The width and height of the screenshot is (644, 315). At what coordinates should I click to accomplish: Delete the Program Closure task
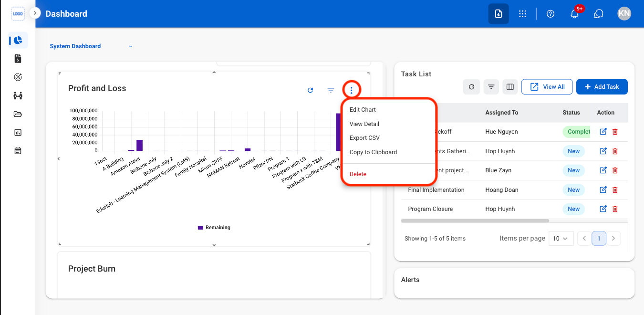(615, 209)
